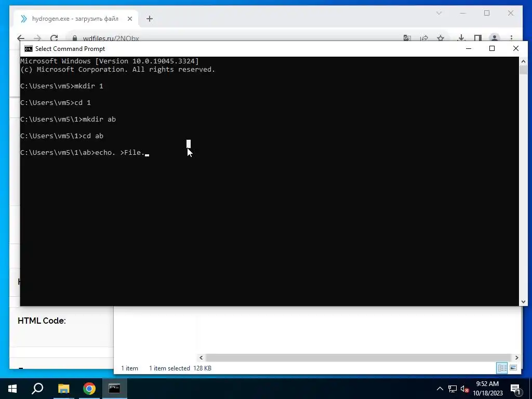
Task: Close the hydrogen.exe Chrome tab
Action: [x=129, y=19]
